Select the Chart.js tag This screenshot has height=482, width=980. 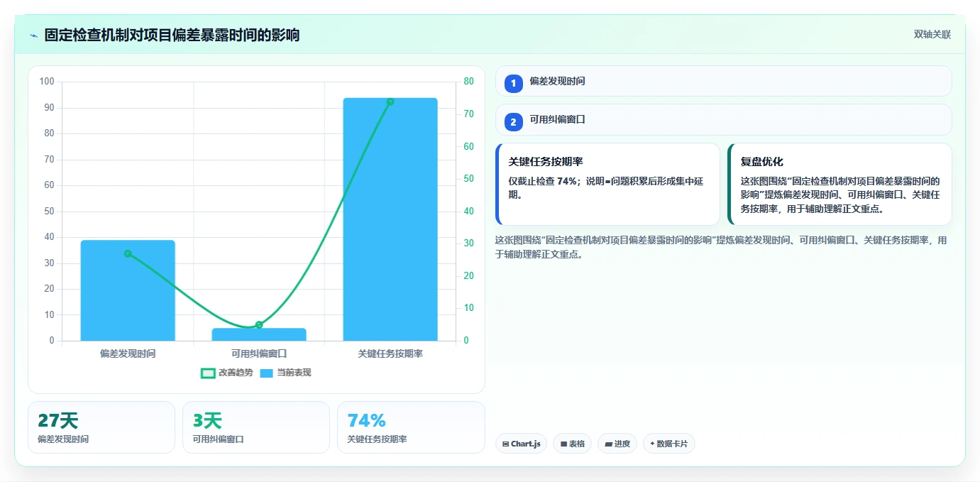point(521,444)
